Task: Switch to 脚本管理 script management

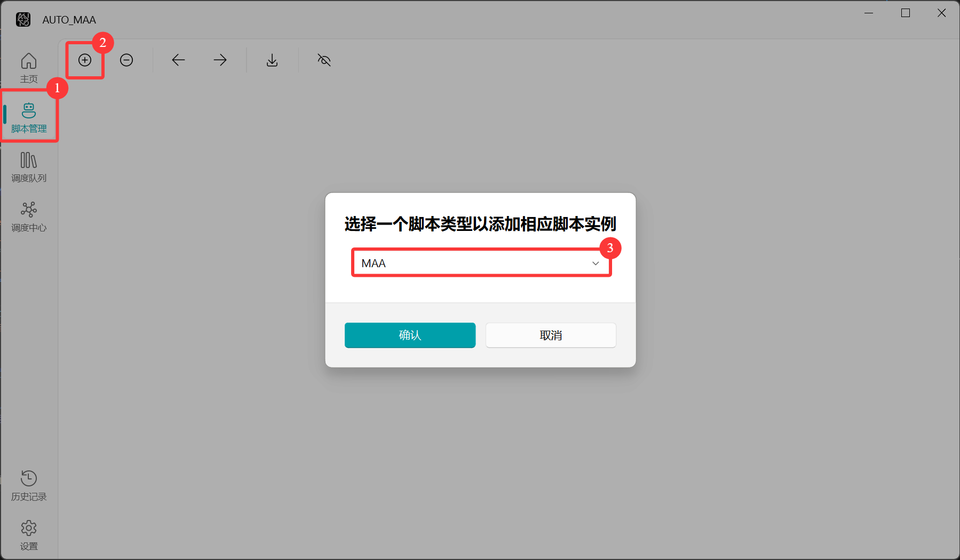Action: 29,117
